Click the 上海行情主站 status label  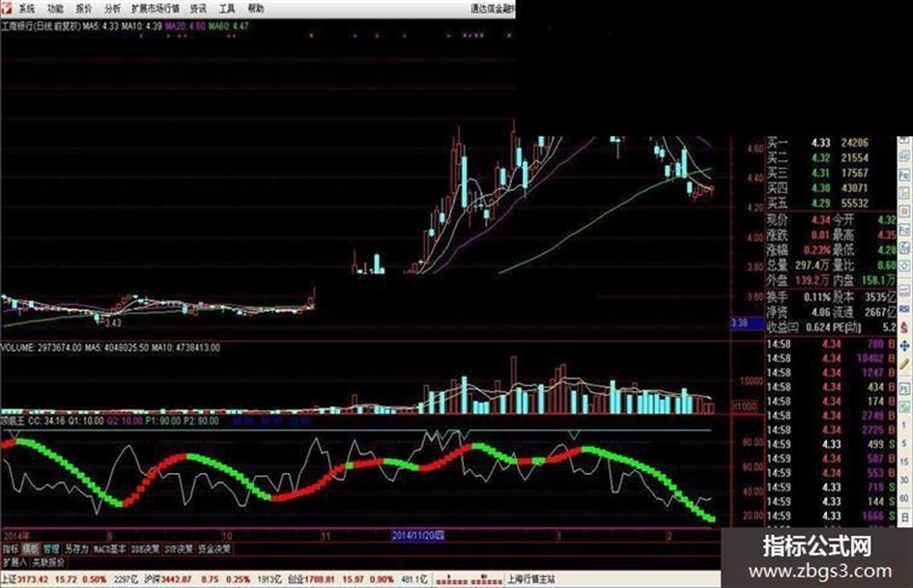pos(531,580)
